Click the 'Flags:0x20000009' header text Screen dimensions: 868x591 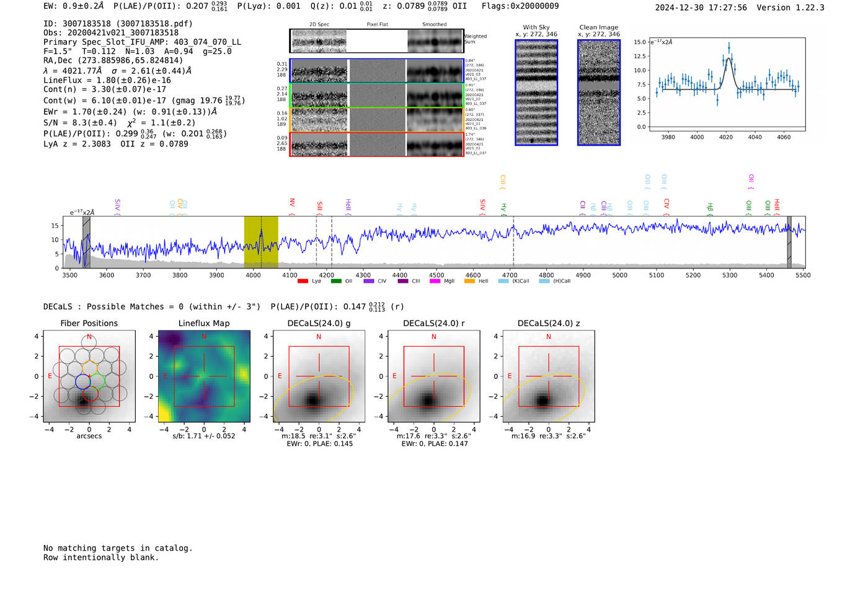pos(520,6)
